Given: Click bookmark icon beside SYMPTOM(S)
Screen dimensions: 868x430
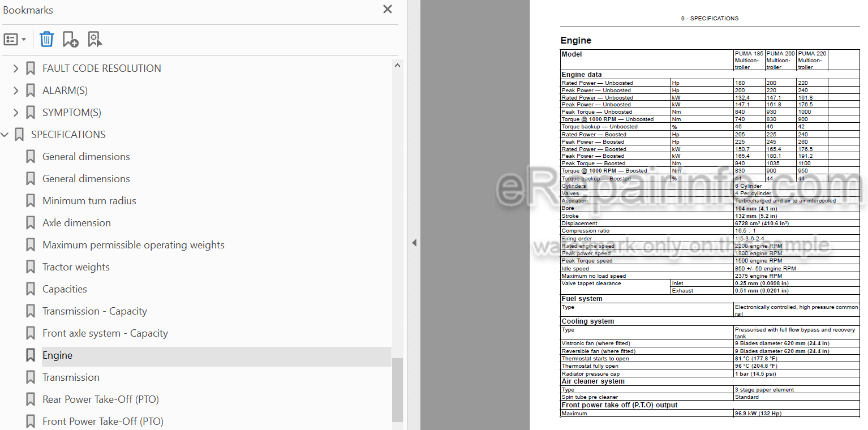Looking at the screenshot, I should pos(31,113).
